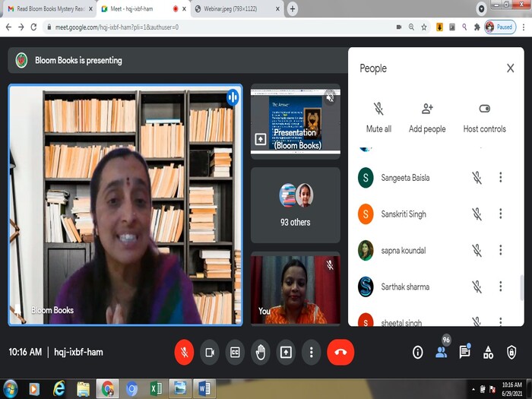Screen dimensions: 532x399
Task: Open more options in call controls
Action: pyautogui.click(x=311, y=352)
